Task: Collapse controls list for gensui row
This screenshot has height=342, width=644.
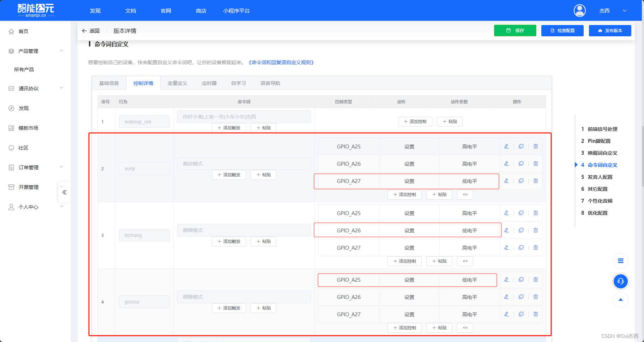Action: tap(465, 328)
